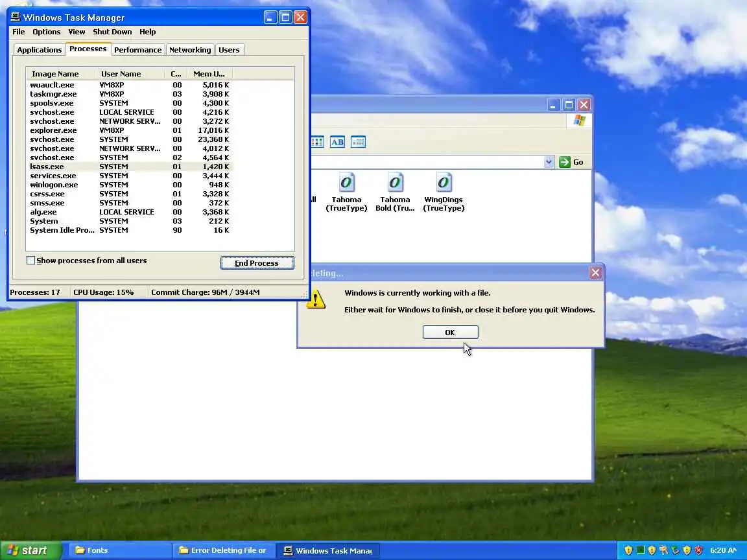This screenshot has width=747, height=560.
Task: Sort processes by Mem Usage column header
Action: 209,74
